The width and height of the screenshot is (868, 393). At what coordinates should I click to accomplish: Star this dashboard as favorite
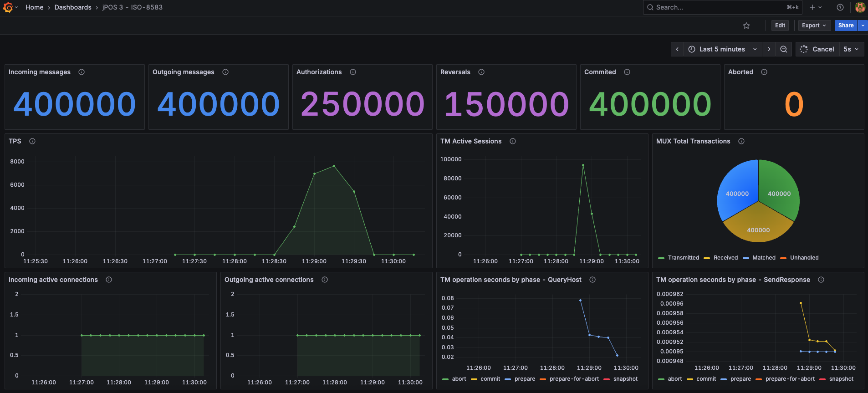click(746, 26)
